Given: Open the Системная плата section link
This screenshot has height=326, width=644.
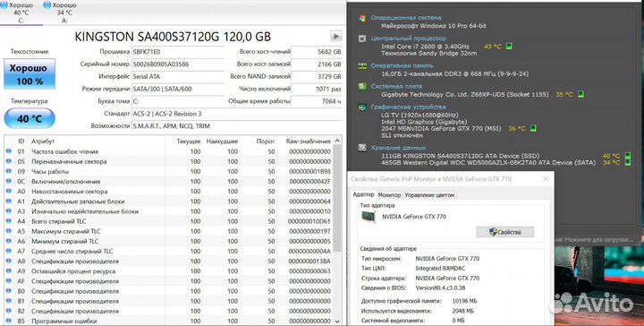Looking at the screenshot, I should click(396, 86).
